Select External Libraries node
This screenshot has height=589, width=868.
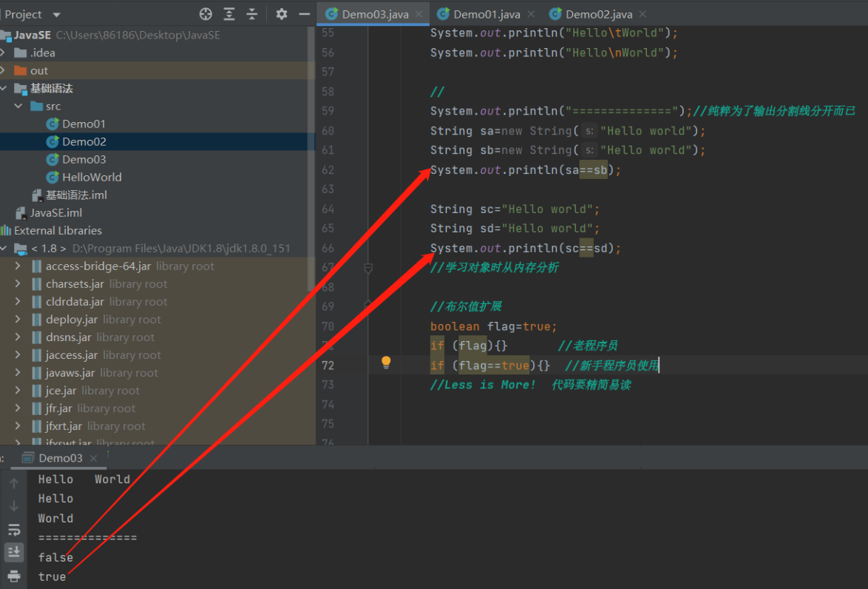[x=58, y=230]
